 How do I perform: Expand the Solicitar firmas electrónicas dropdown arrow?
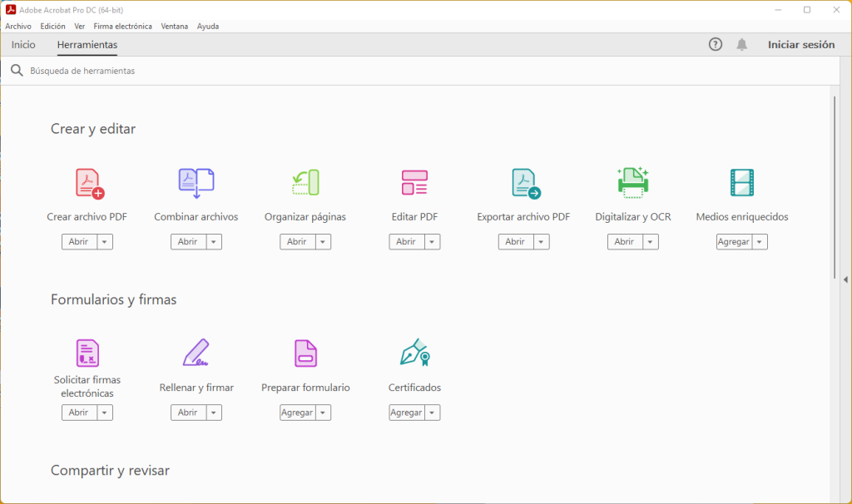click(x=105, y=413)
